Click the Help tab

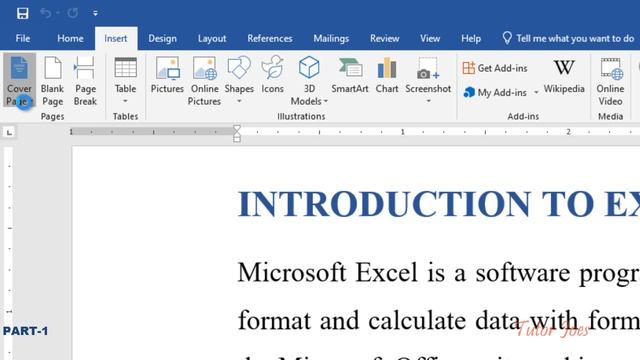tap(471, 38)
